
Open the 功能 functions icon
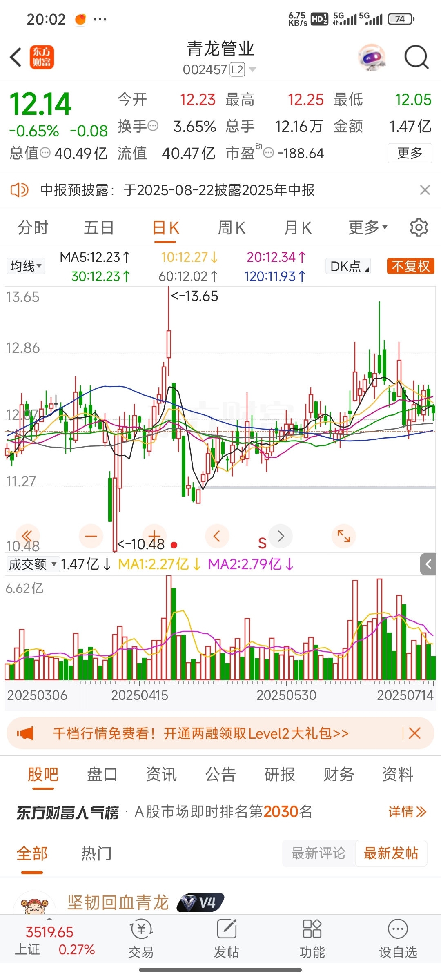tap(312, 938)
